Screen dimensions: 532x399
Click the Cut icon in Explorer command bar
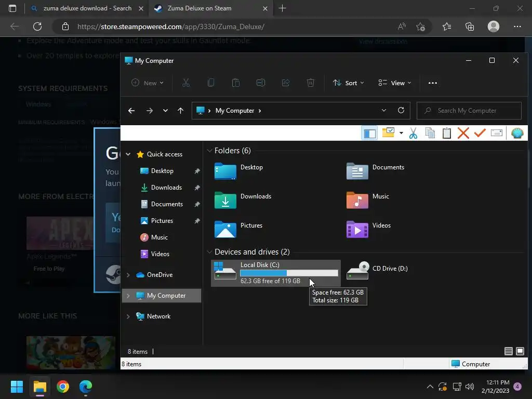[186, 83]
